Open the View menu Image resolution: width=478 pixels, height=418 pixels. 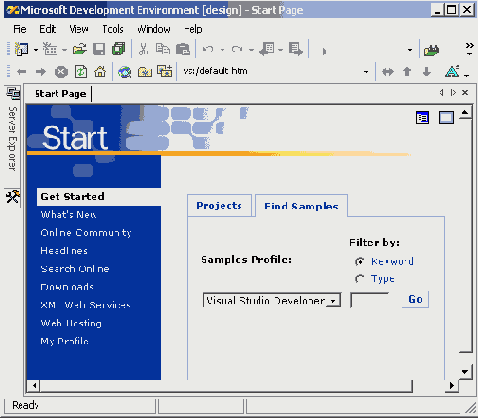click(x=79, y=29)
